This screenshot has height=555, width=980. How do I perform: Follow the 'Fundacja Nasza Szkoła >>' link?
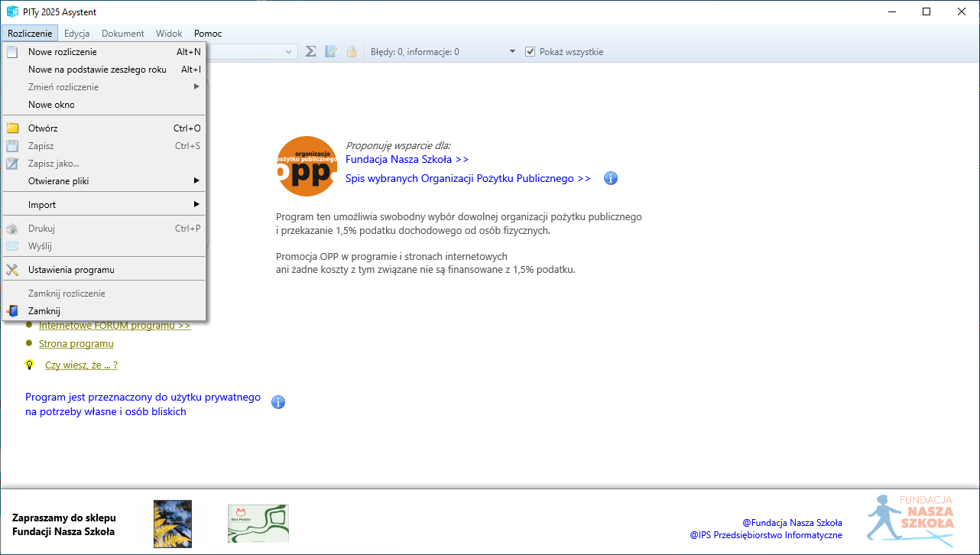pyautogui.click(x=407, y=159)
